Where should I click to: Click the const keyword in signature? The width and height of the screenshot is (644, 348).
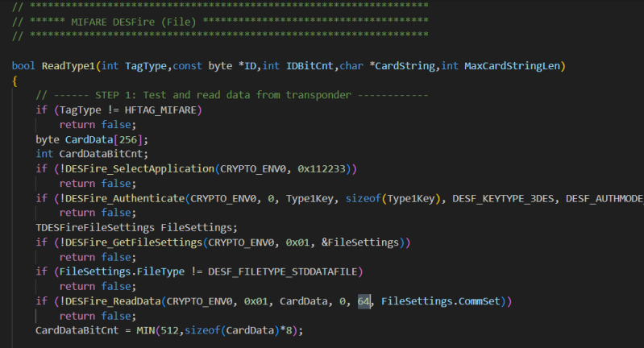(x=187, y=66)
